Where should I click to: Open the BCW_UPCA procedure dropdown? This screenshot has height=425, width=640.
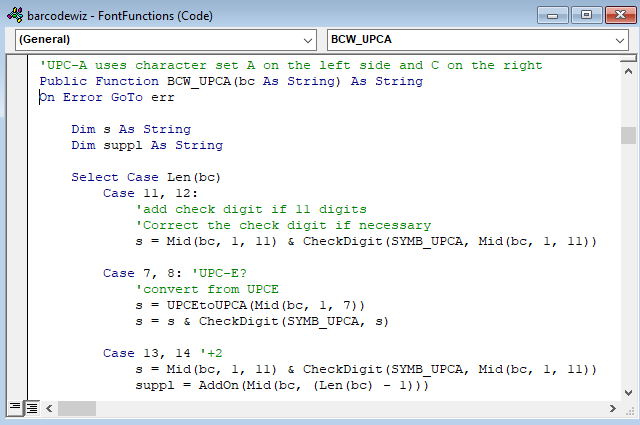click(x=478, y=40)
